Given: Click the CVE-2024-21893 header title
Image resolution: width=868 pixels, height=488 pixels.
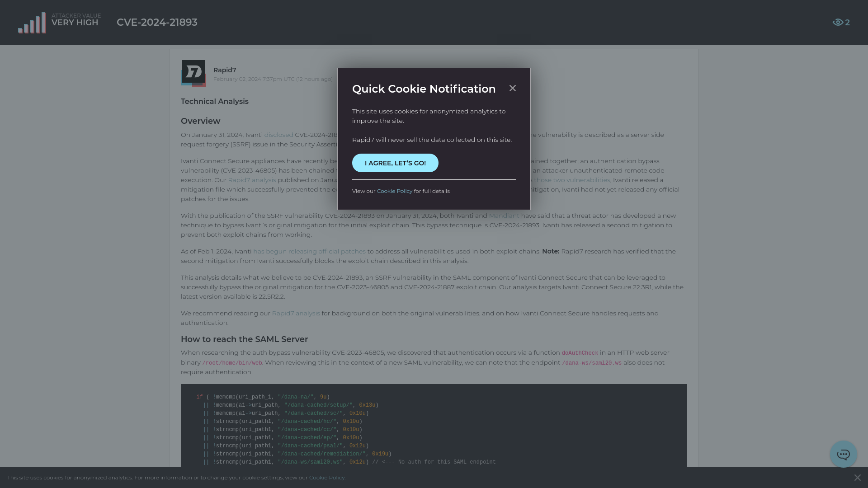Looking at the screenshot, I should point(157,22).
